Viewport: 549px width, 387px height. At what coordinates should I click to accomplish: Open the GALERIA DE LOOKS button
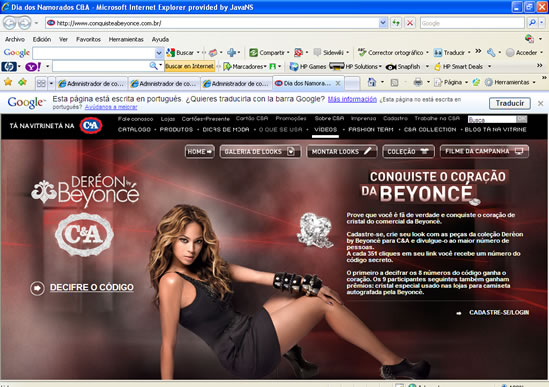pyautogui.click(x=260, y=152)
